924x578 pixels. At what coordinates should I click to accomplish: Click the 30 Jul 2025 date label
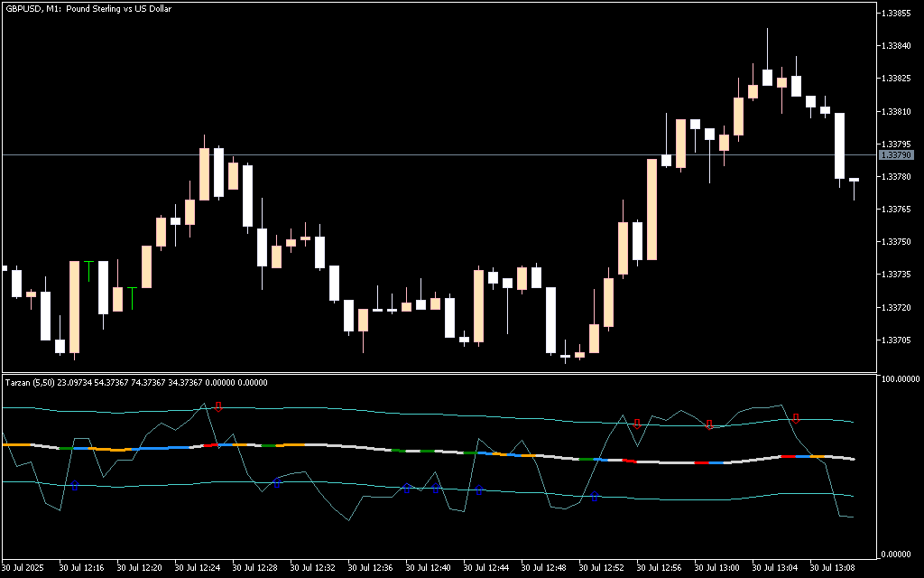[x=25, y=568]
